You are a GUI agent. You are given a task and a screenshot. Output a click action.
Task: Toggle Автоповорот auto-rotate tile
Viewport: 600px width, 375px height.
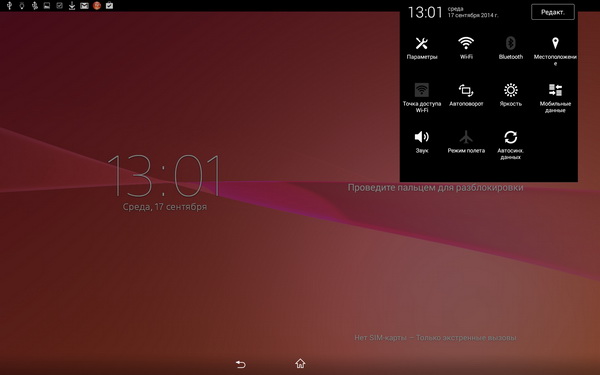[466, 95]
